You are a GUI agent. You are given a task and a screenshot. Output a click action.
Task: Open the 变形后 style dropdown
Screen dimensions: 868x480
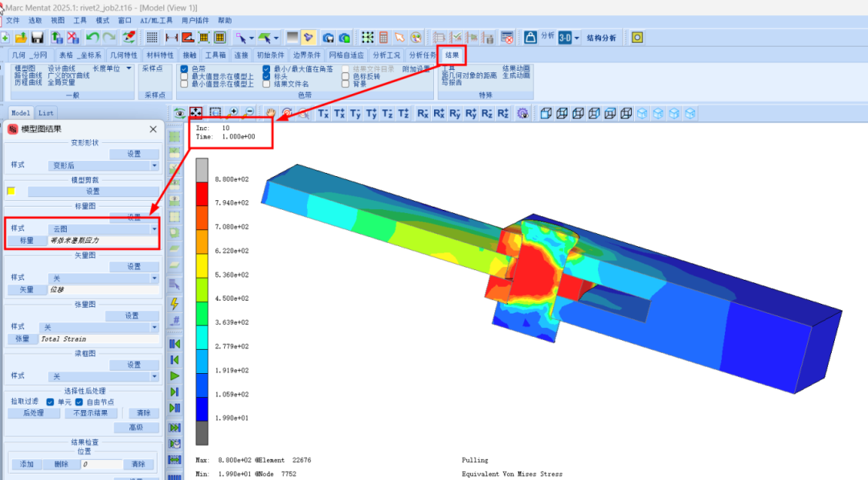click(104, 165)
